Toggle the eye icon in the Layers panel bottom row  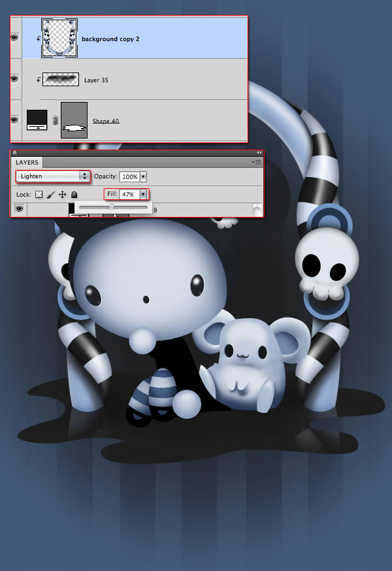pos(20,209)
